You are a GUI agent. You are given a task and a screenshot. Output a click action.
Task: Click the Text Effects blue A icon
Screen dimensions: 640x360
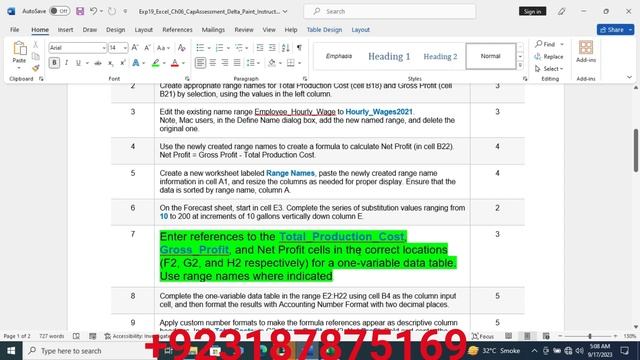(136, 63)
